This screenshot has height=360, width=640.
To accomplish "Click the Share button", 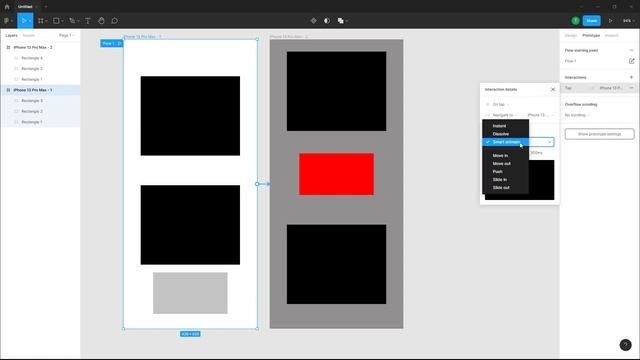I will [x=591, y=21].
